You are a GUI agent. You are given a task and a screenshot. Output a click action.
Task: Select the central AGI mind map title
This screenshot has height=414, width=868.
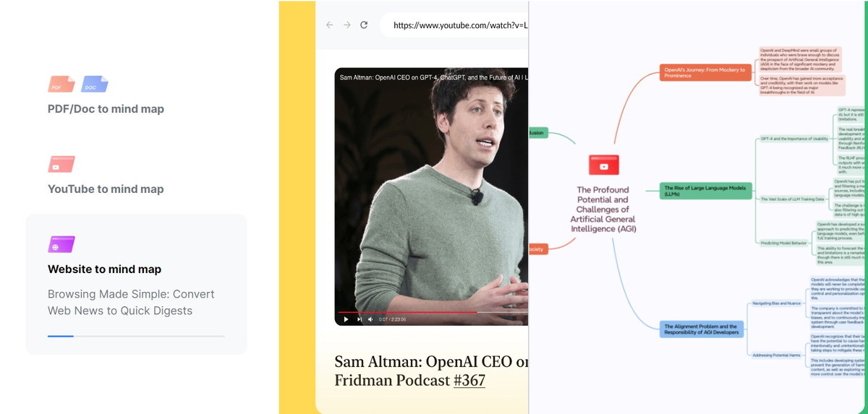tap(603, 210)
